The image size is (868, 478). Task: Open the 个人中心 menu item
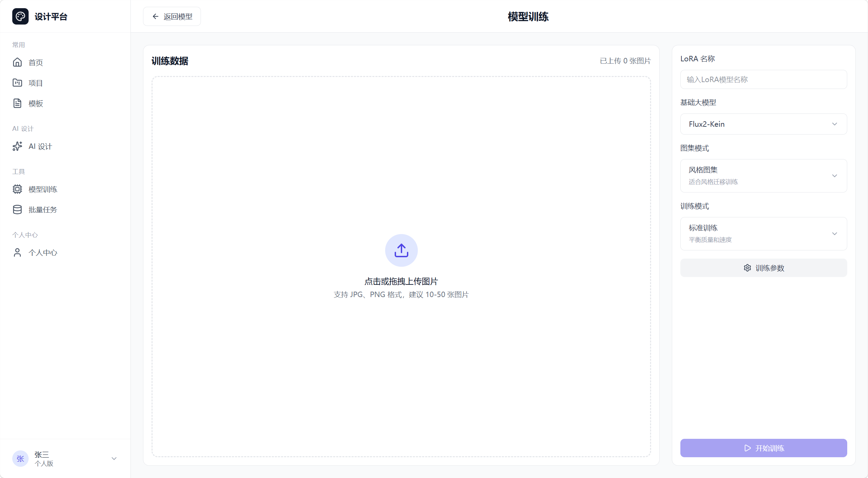pyautogui.click(x=65, y=252)
